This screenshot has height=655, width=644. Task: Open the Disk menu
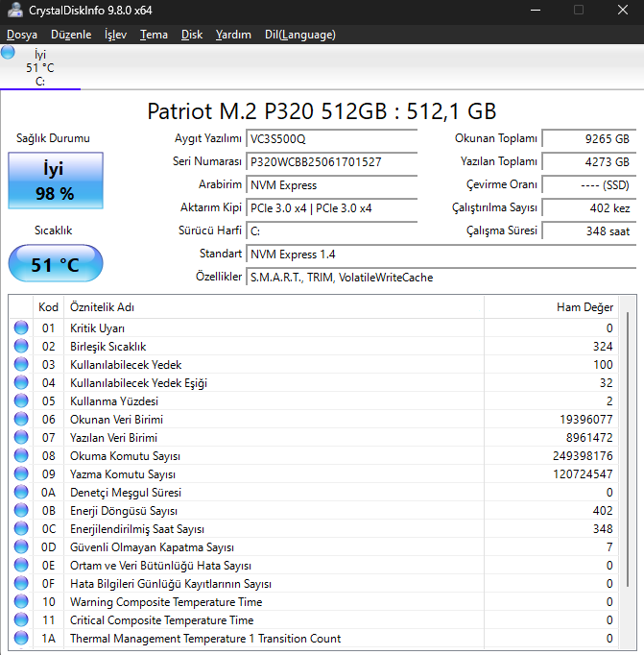(x=192, y=35)
